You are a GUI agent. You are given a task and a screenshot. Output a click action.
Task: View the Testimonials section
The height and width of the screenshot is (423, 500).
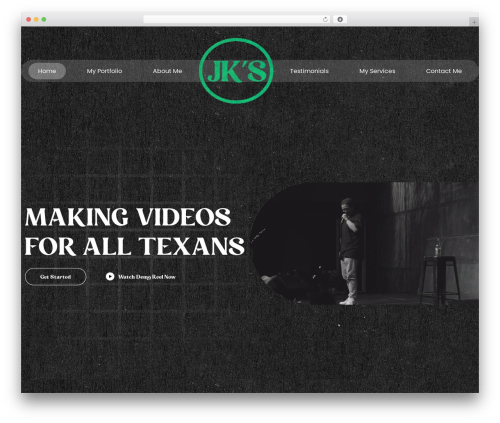click(309, 71)
